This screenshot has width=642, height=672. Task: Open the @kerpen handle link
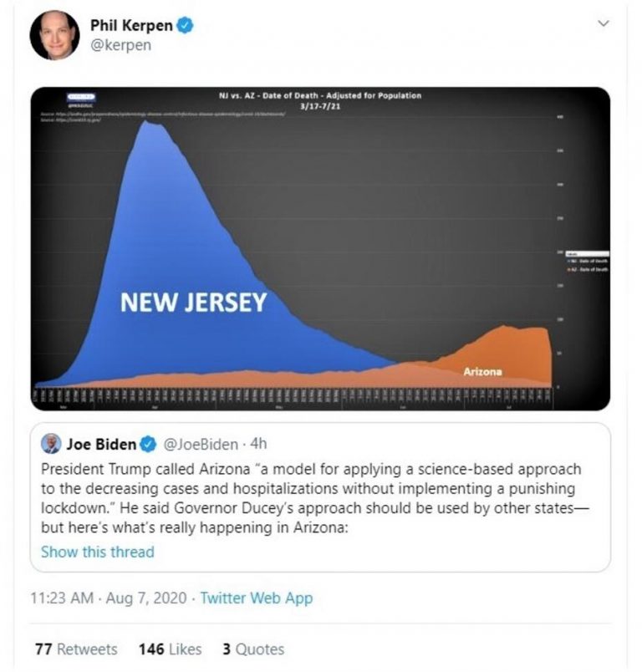pyautogui.click(x=120, y=45)
